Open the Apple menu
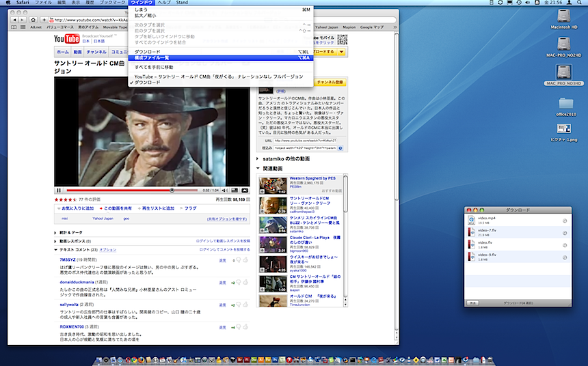 [x=8, y=2]
